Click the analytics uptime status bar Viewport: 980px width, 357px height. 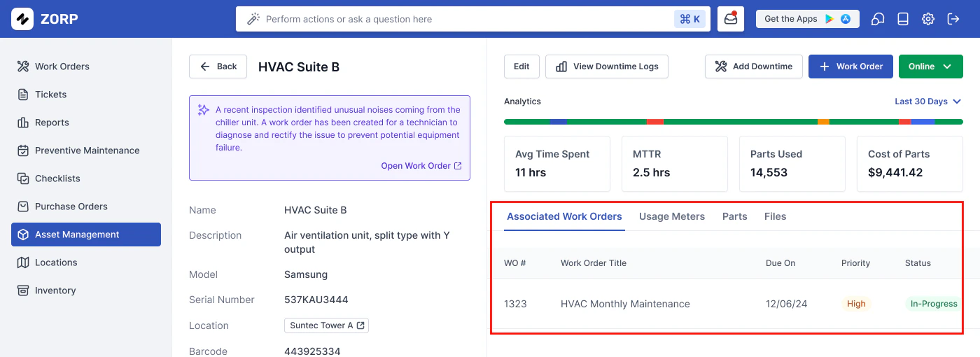(734, 122)
